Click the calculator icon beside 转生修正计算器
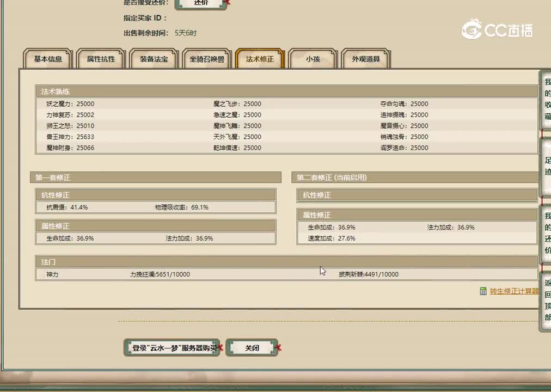Screen dimensions: 551x392 [x=483, y=291]
